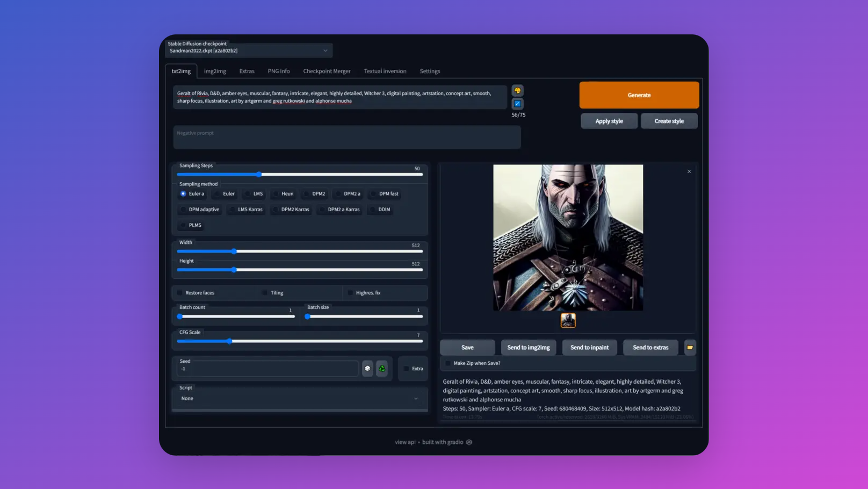Open the view api link
The height and width of the screenshot is (489, 868).
coord(405,442)
